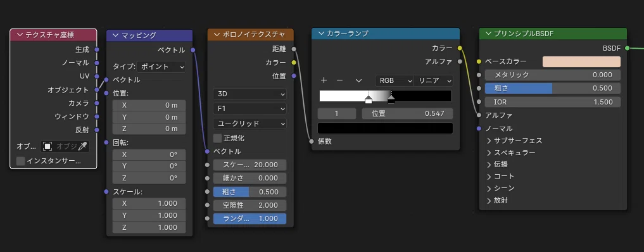Click the 反射 output socket

pos(97,130)
